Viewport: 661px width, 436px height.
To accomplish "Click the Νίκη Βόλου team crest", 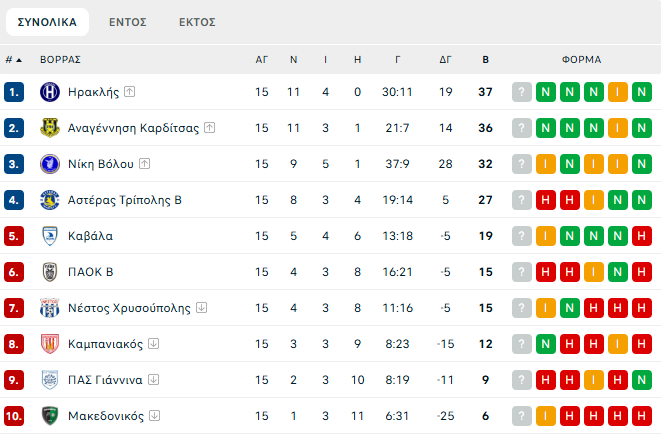I will pos(50,164).
